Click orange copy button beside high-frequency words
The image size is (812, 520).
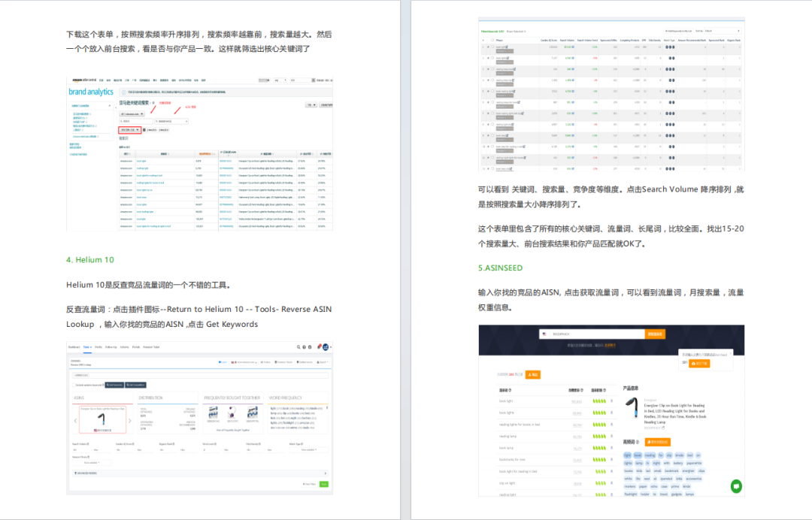tap(658, 442)
